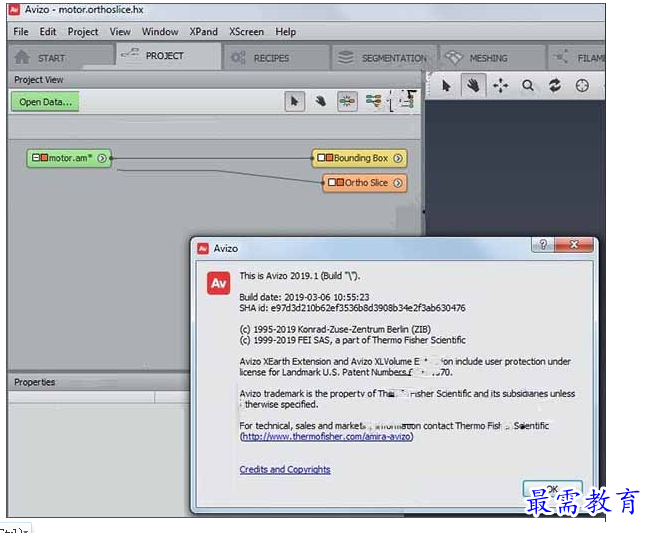This screenshot has width=648, height=533.
Task: Toggle first white box on Bounding Box module
Action: [321, 158]
